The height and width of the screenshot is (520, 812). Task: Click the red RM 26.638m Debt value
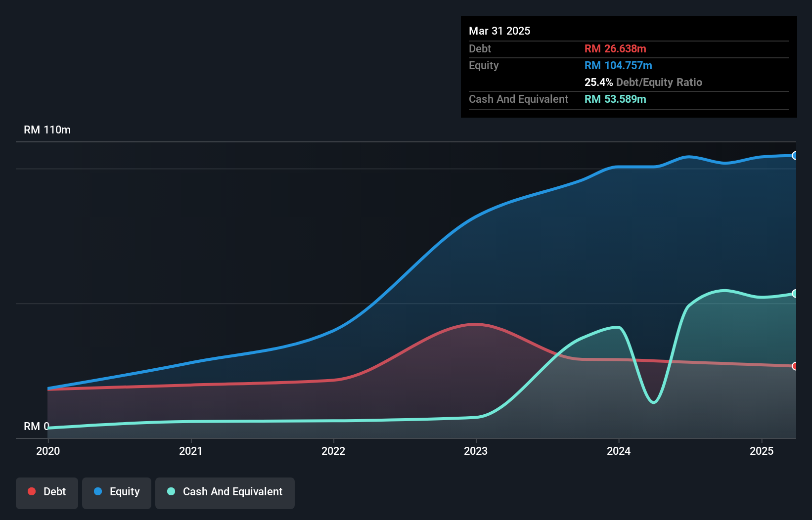615,48
